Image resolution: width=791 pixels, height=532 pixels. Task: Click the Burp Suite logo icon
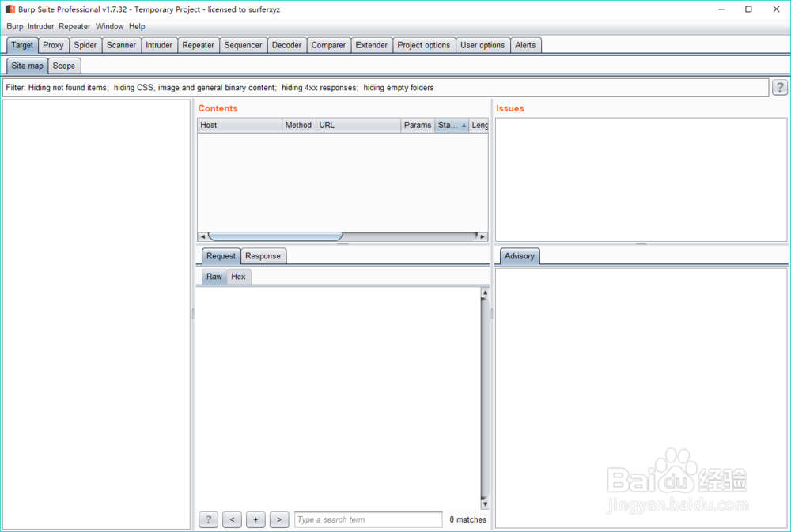click(x=10, y=9)
